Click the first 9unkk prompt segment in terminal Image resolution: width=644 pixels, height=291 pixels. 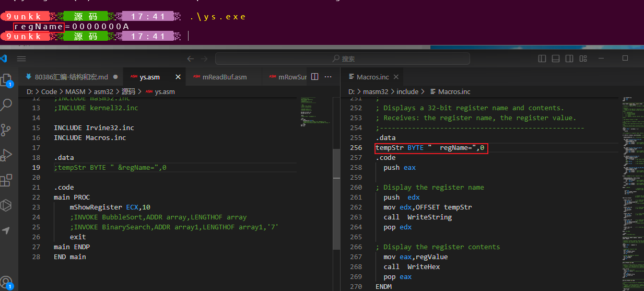(x=24, y=17)
